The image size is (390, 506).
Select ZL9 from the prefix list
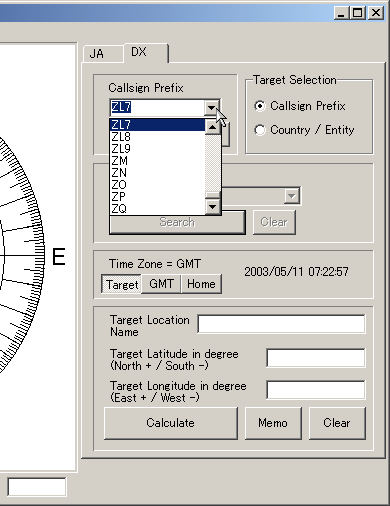pos(158,149)
